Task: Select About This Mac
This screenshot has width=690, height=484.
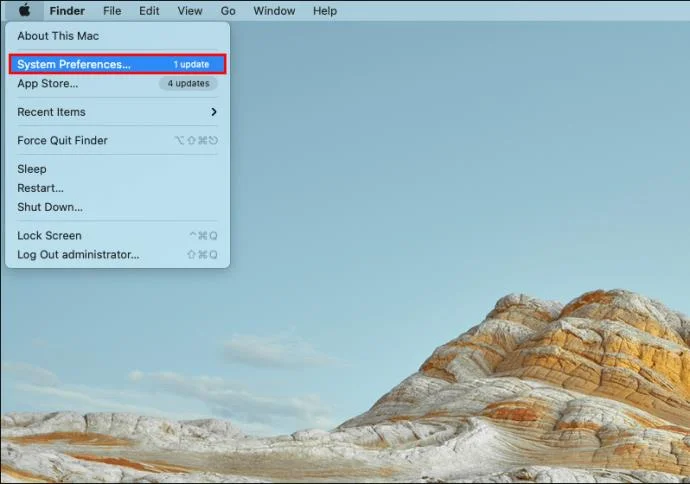Action: coord(117,36)
